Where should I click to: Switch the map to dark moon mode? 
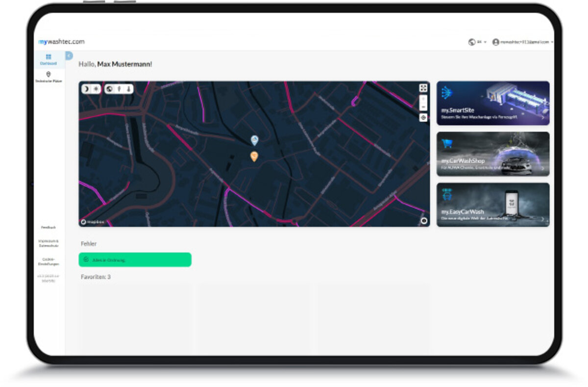coord(86,89)
